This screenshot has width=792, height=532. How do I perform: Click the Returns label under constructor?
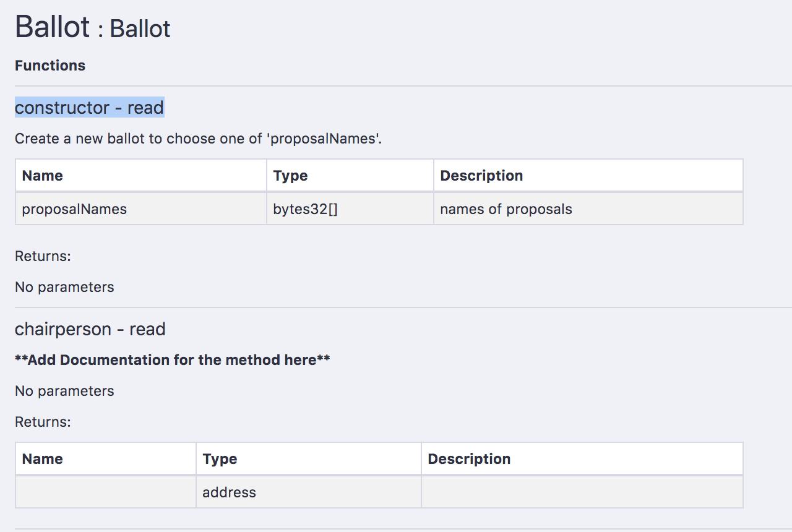pos(43,256)
